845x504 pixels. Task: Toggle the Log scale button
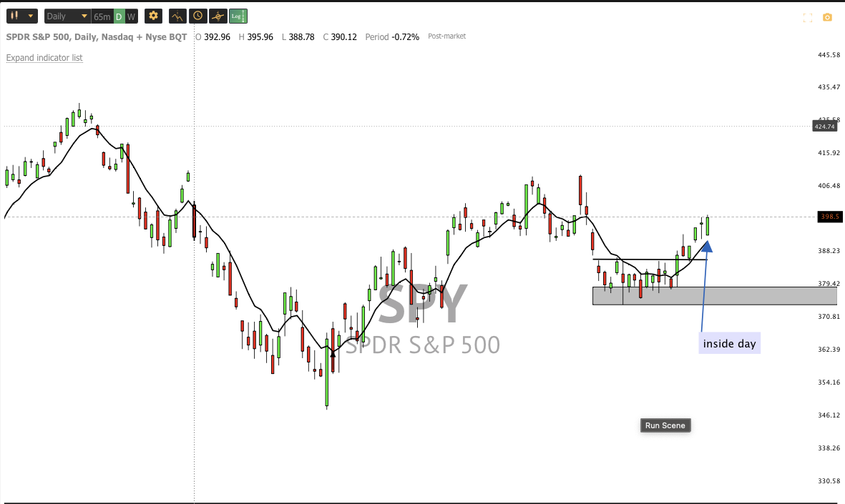[x=238, y=16]
